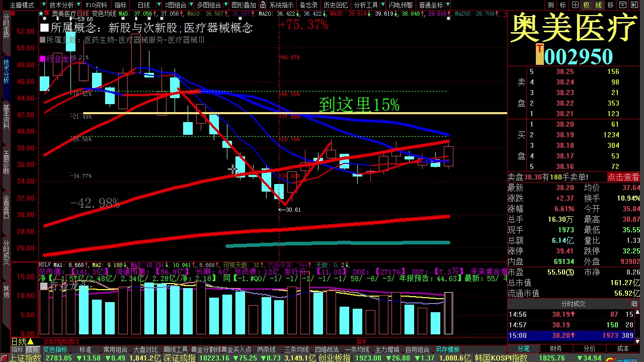Click the 备忘录 menu item
The image size is (644, 362).
pyautogui.click(x=308, y=5)
